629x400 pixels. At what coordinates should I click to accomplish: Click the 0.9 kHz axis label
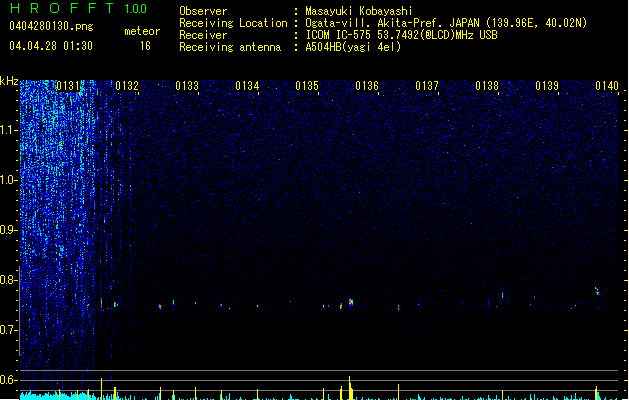8,230
